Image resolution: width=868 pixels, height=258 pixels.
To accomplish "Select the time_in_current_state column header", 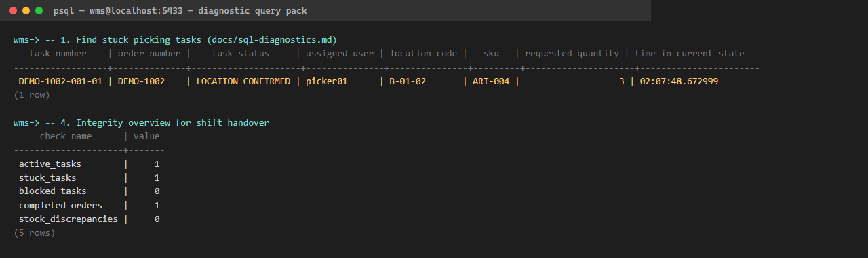I will tap(689, 53).
